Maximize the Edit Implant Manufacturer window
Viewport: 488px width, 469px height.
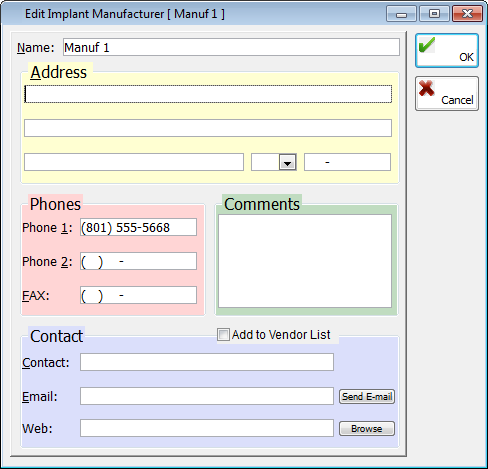434,14
